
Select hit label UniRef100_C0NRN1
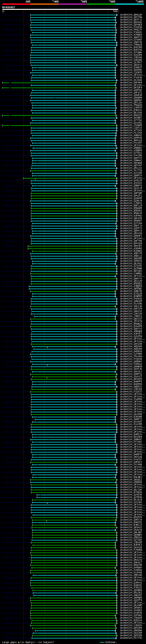click(131, 273)
